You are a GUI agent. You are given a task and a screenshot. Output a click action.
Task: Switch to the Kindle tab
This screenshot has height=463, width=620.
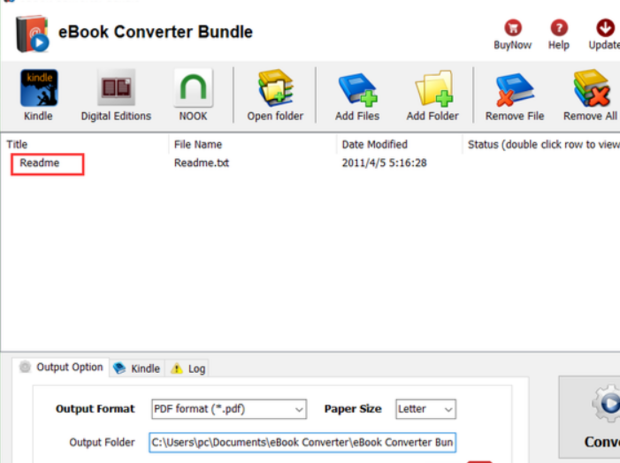click(137, 369)
